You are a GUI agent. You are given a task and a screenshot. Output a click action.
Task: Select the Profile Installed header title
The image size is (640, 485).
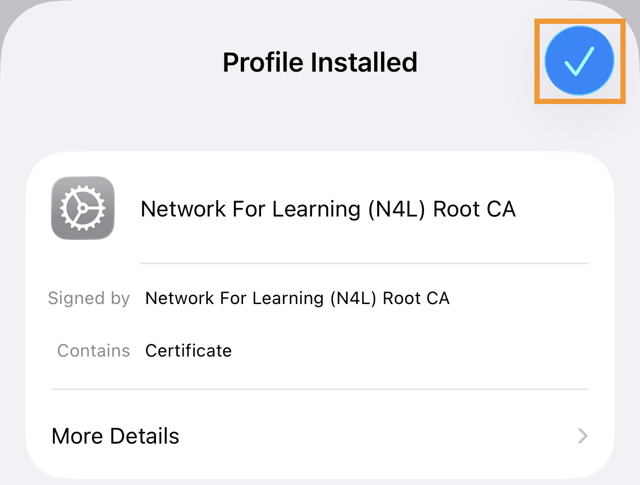pyautogui.click(x=319, y=62)
